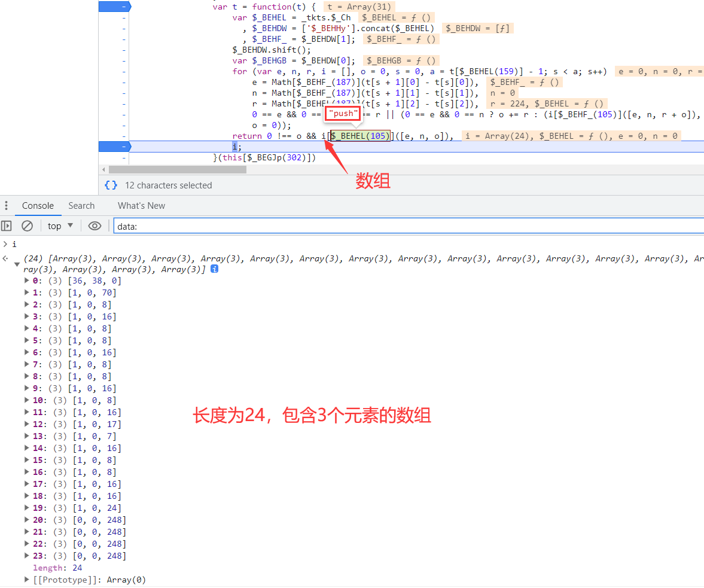Open the 'top' JavaScript context dropdown
704x588 pixels.
pos(60,226)
